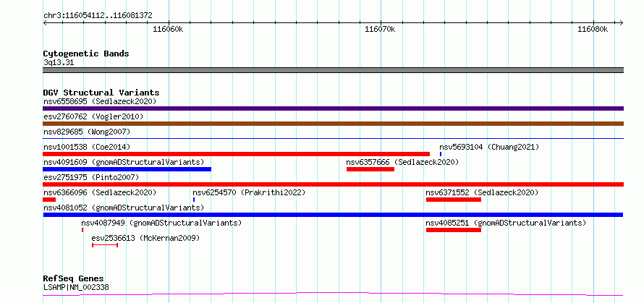Click the 116060k ruler label
Viewport: 644px width, 303px height.
point(168,30)
